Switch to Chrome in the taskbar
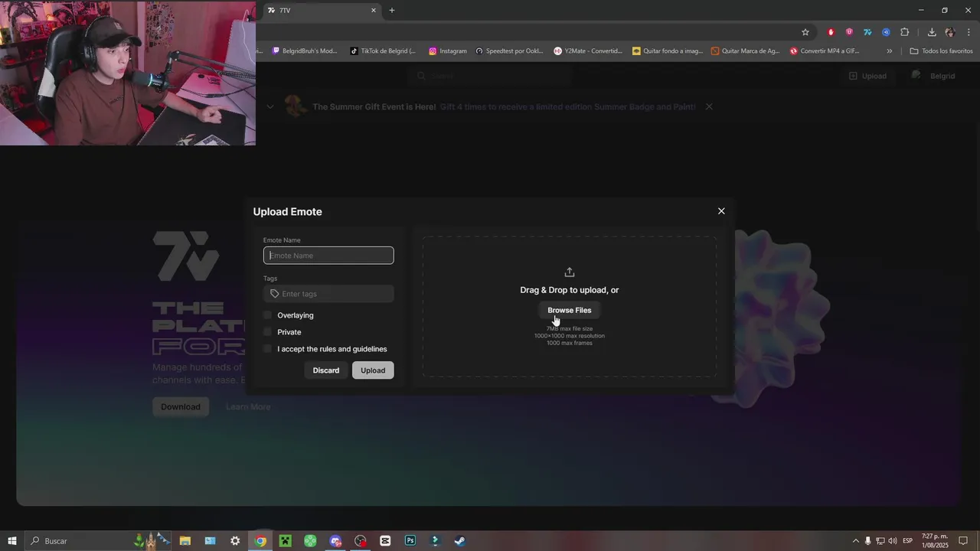Viewport: 980px width, 551px height. pyautogui.click(x=260, y=541)
